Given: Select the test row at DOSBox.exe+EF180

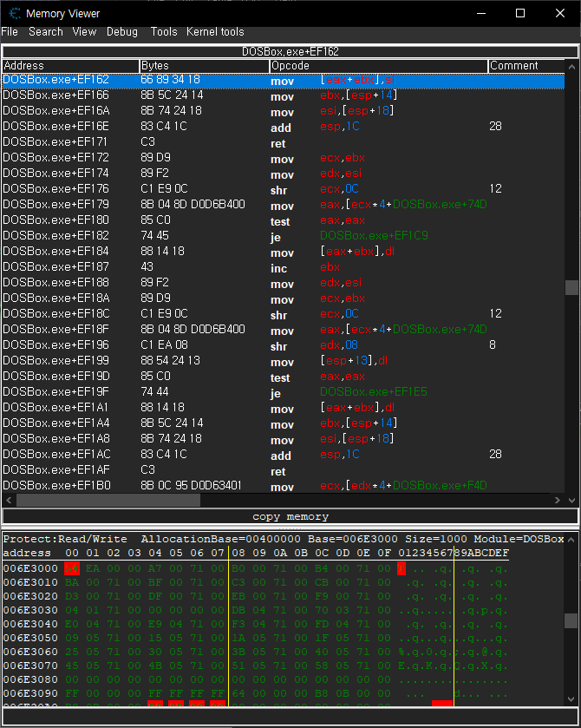Looking at the screenshot, I should (x=283, y=220).
